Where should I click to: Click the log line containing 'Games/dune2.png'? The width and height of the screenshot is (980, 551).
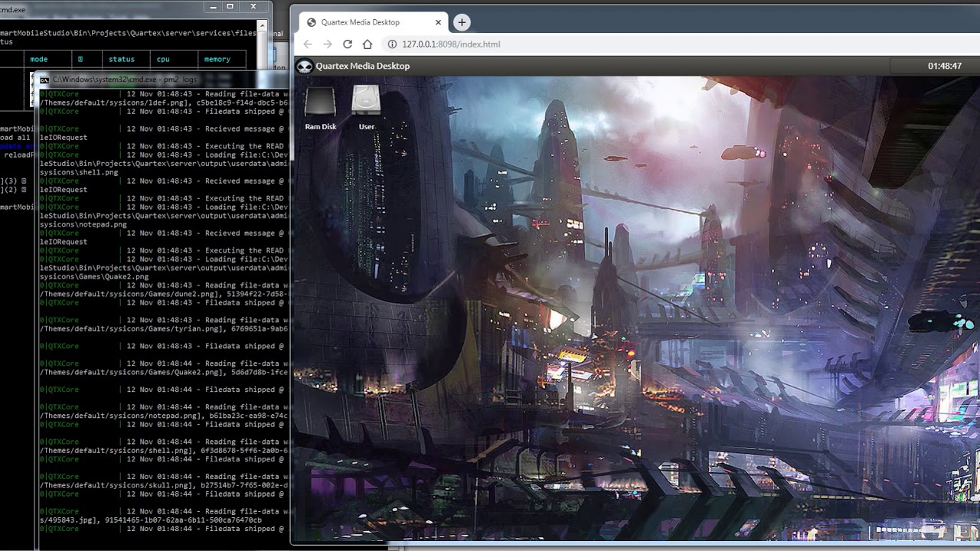pos(164,294)
